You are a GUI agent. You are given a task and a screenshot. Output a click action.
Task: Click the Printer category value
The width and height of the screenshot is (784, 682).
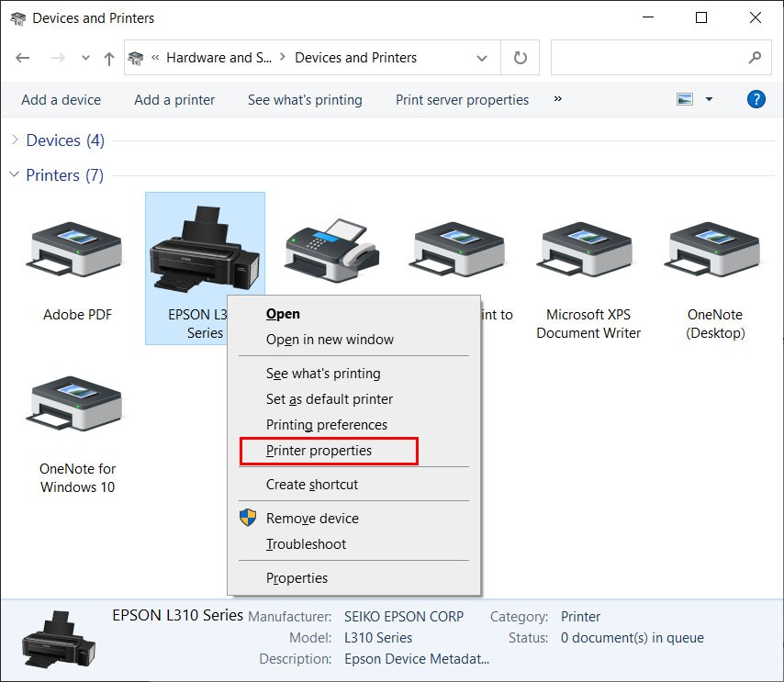point(580,617)
